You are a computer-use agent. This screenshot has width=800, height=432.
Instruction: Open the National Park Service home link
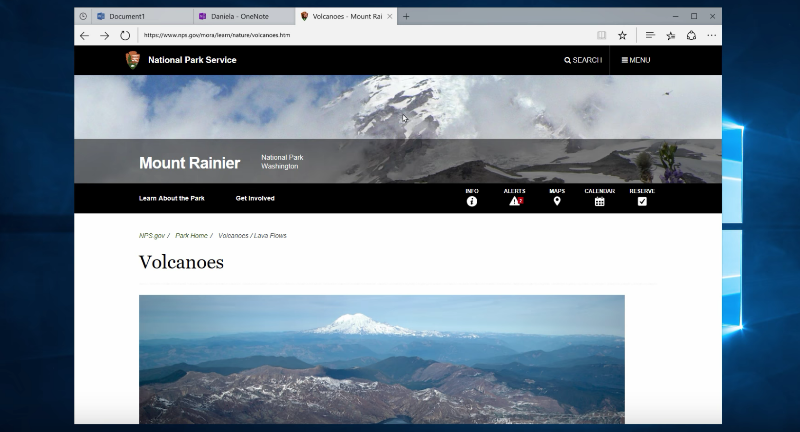[192, 60]
